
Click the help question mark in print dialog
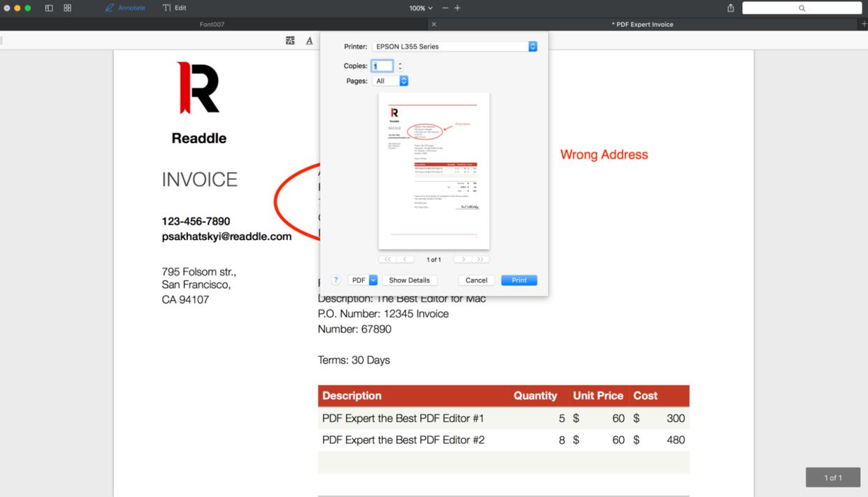pos(336,280)
